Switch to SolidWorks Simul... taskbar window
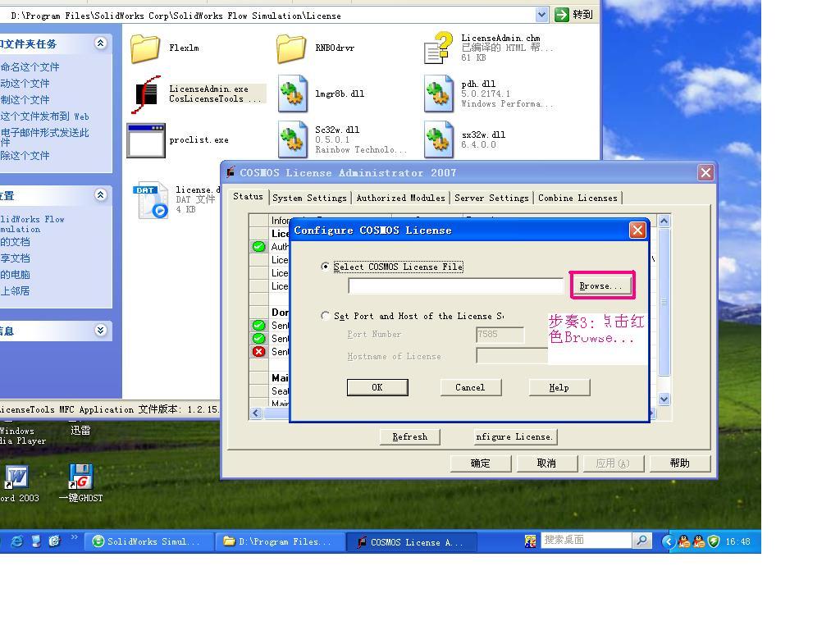 148,541
